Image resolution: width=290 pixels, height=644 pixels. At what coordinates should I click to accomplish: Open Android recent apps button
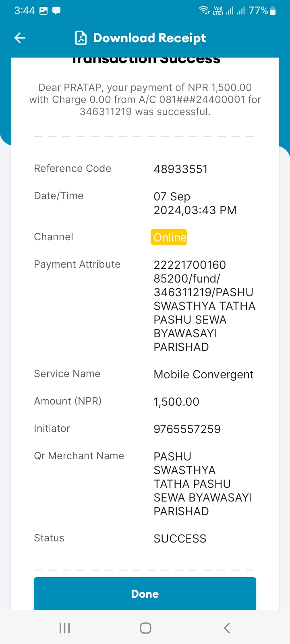(x=64, y=628)
